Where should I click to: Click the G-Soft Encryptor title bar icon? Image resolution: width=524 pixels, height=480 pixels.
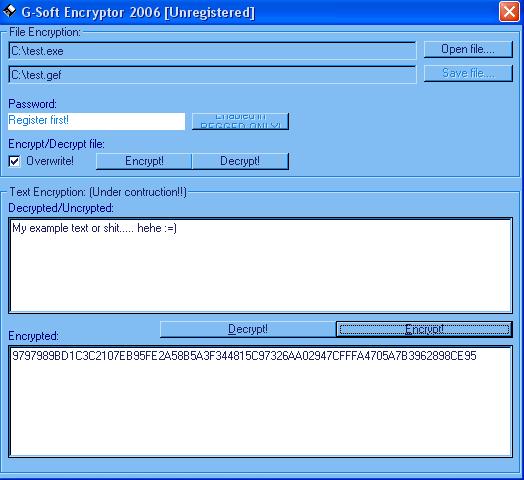coord(9,11)
